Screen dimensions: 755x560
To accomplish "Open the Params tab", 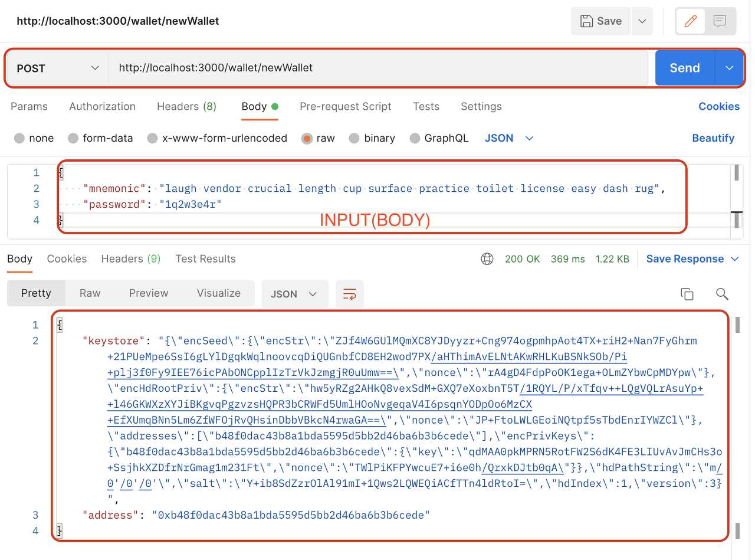I will [29, 107].
